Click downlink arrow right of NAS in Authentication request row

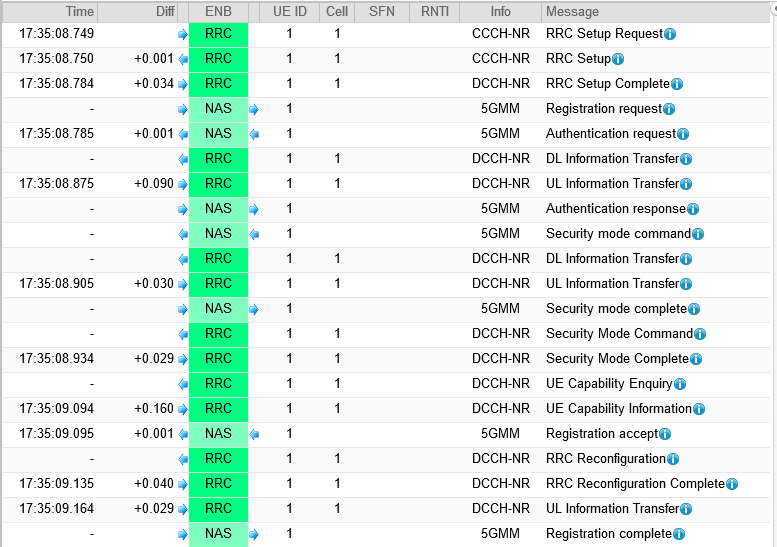pos(254,134)
